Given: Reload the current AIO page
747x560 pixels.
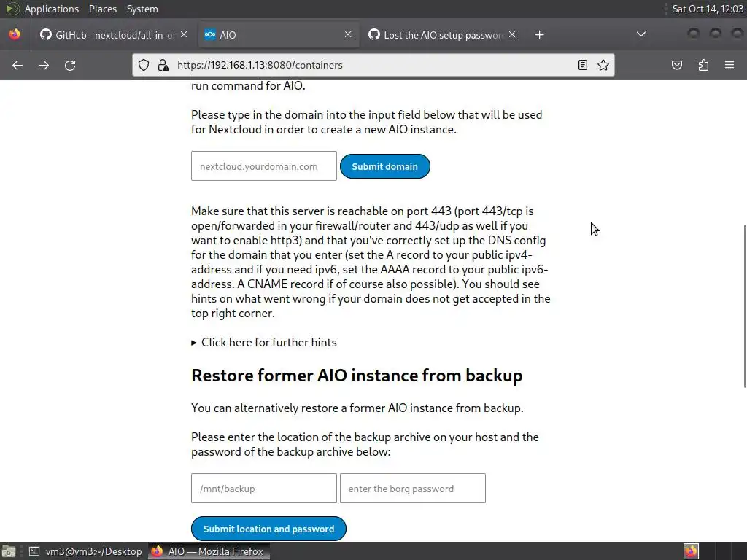Looking at the screenshot, I should pos(70,65).
